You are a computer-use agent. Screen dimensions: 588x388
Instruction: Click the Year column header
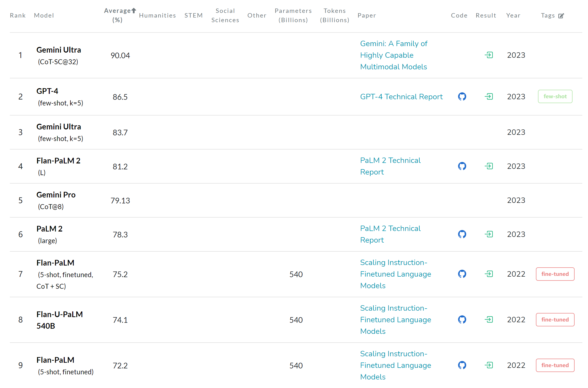[x=513, y=15]
